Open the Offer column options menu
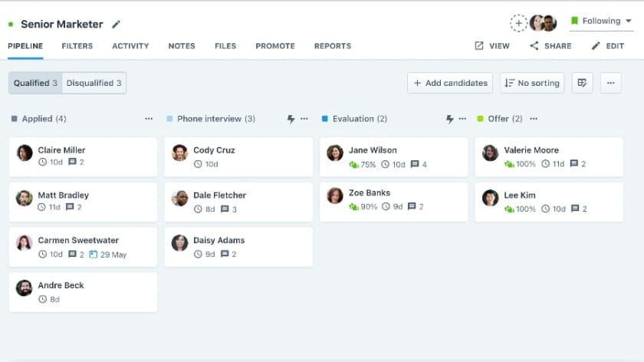The image size is (644, 362). (x=534, y=119)
